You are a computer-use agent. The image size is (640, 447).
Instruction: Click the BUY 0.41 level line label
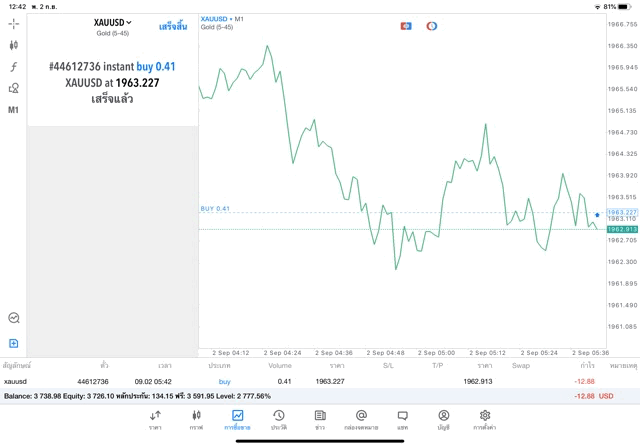point(215,208)
